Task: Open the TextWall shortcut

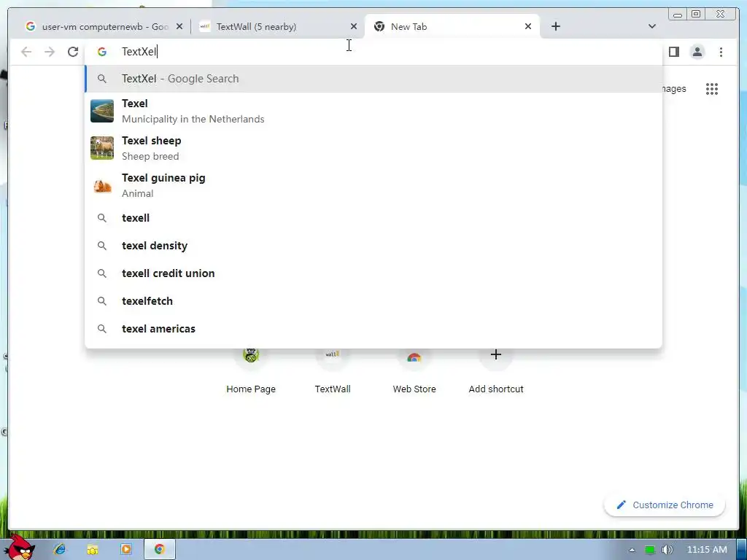Action: [x=333, y=371]
